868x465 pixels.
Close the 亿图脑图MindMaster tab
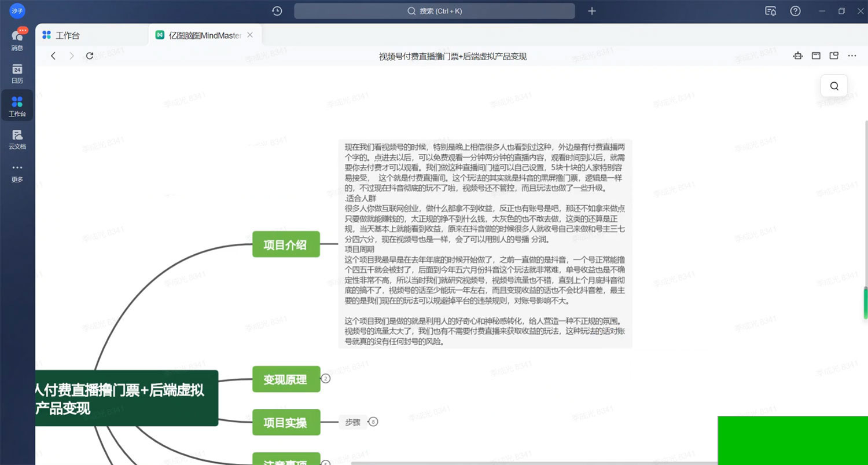point(250,35)
